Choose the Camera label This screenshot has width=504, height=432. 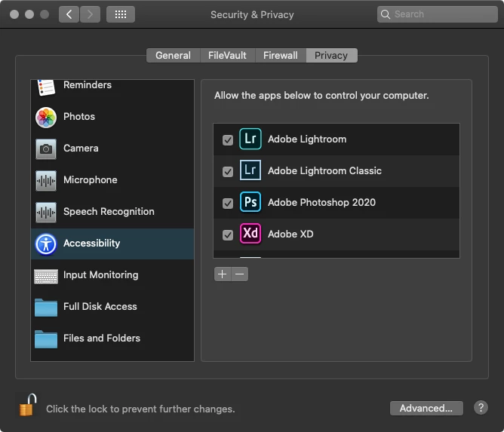pos(81,148)
